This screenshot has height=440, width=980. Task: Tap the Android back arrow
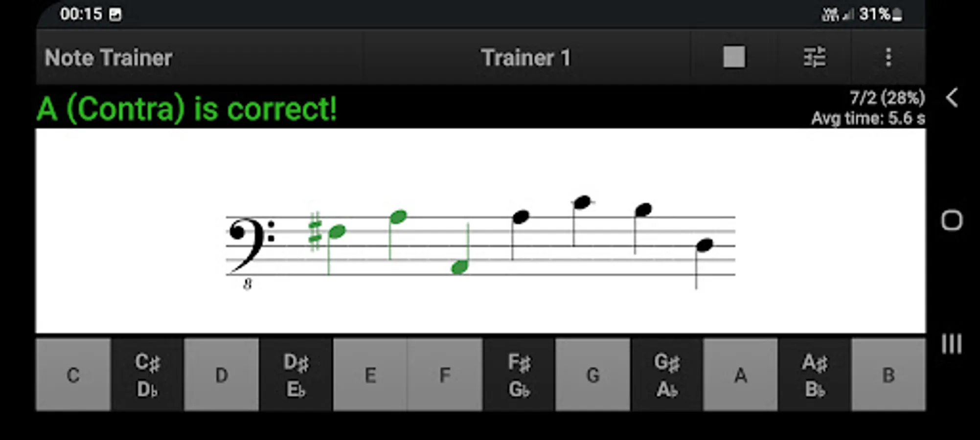tap(952, 98)
